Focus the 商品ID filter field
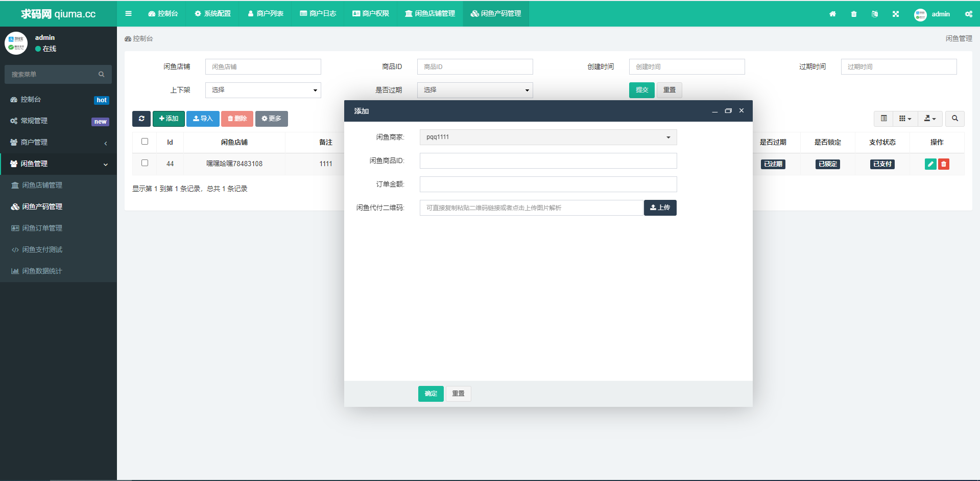980x481 pixels. [475, 66]
